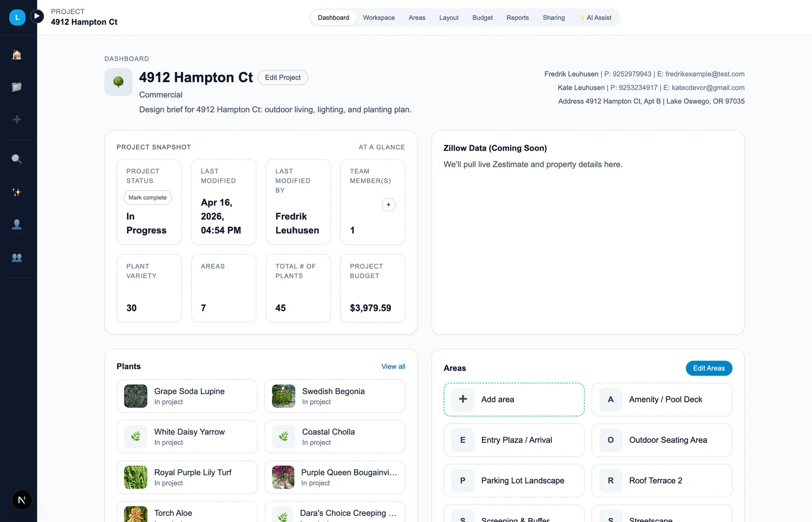The image size is (812, 522).
Task: Click the White Daisy Yarrow leaf icon
Action: click(x=136, y=436)
